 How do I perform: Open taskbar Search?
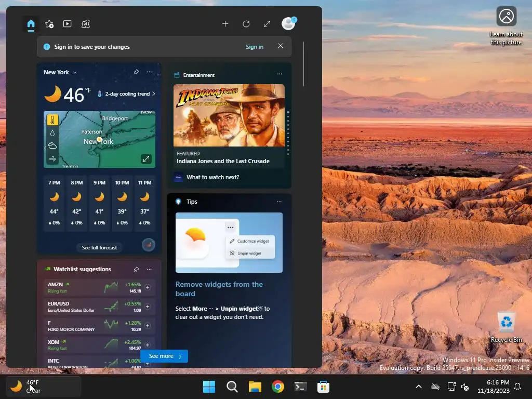click(232, 387)
